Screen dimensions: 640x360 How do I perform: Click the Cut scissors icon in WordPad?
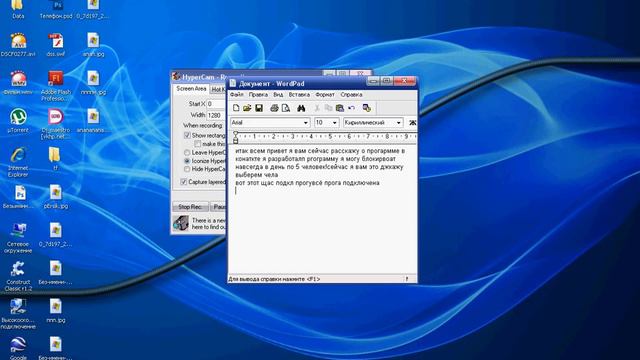(x=317, y=108)
